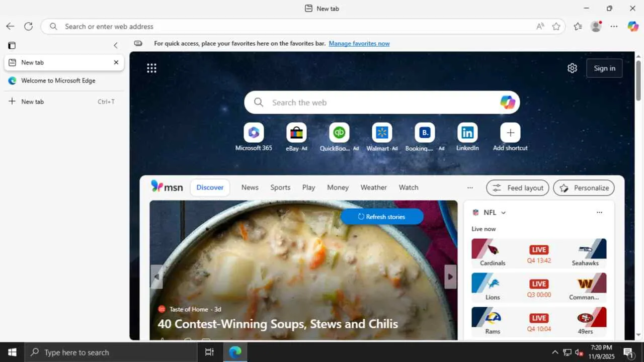
Task: Open the tab actions menu icon
Action: [x=12, y=45]
